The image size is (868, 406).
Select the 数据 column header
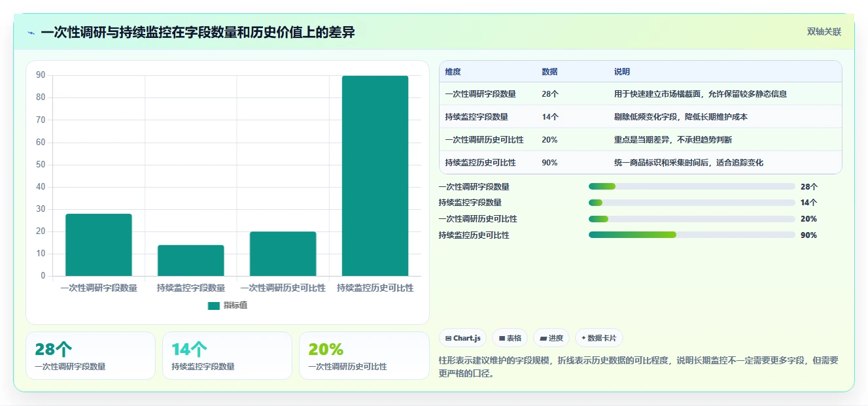549,72
